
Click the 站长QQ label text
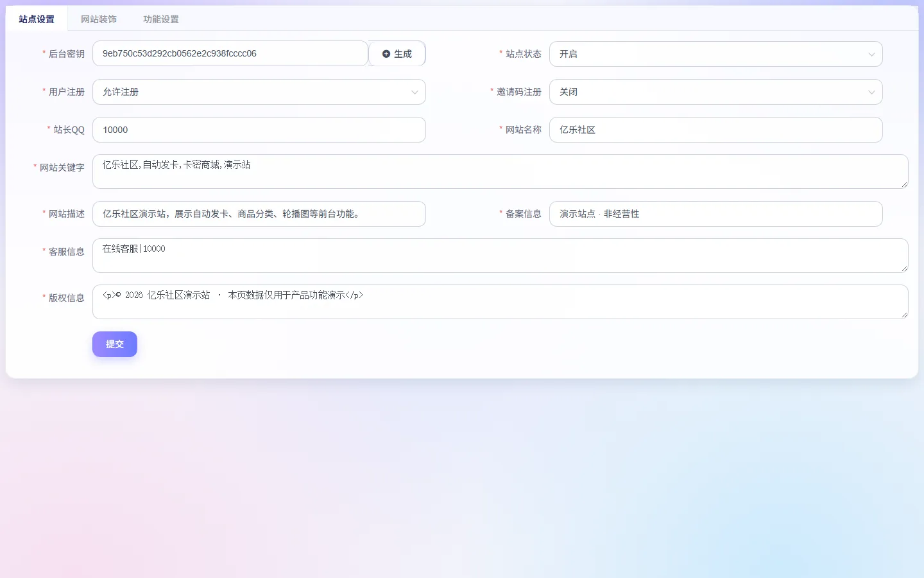click(69, 130)
